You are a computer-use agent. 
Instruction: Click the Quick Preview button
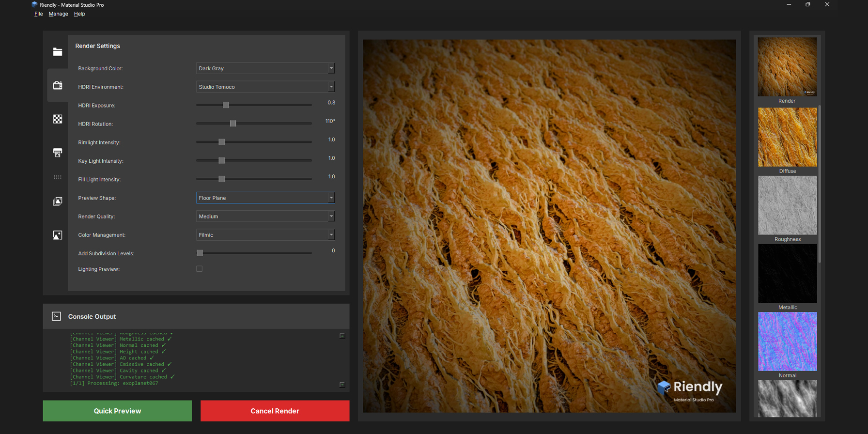117,411
